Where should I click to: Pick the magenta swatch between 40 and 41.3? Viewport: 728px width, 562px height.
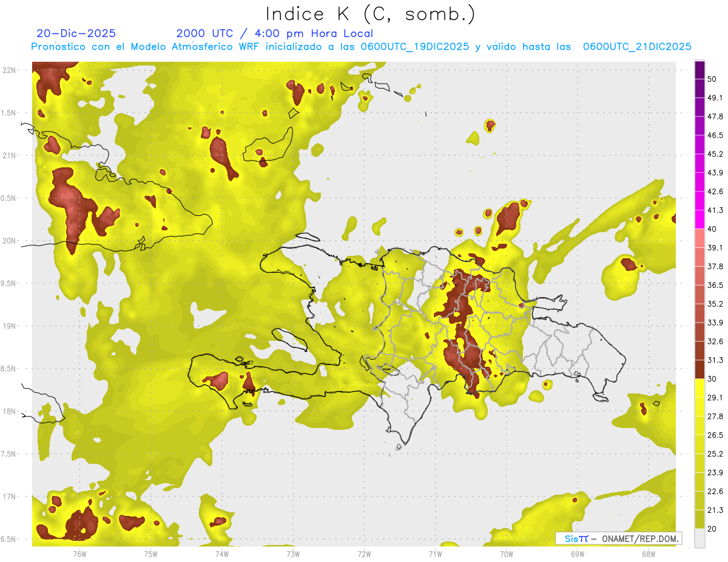(699, 219)
